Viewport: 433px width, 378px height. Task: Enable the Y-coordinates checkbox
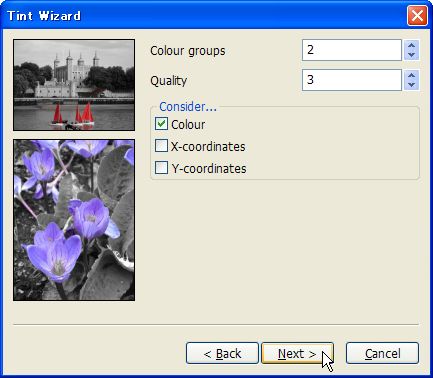pos(161,168)
